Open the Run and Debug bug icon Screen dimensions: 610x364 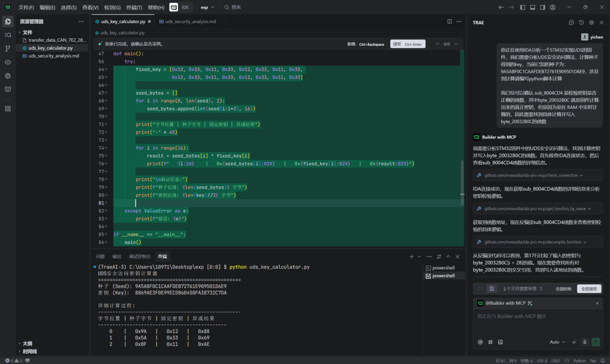7,76
